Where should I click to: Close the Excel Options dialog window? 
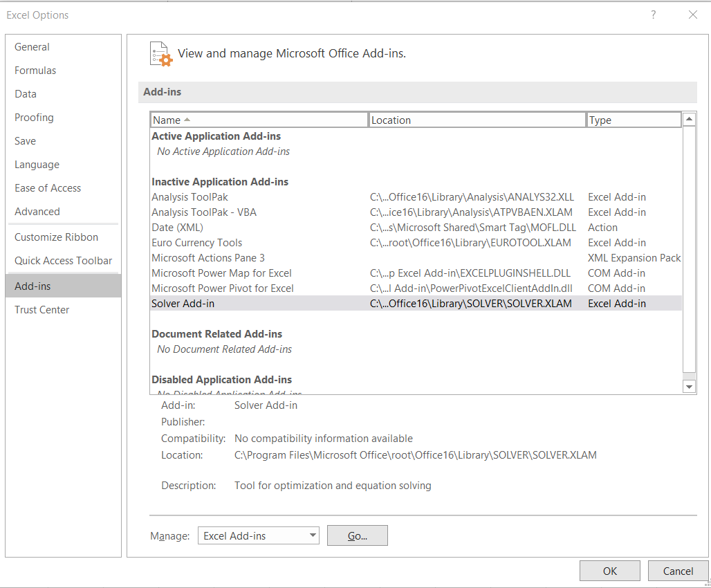click(x=692, y=15)
